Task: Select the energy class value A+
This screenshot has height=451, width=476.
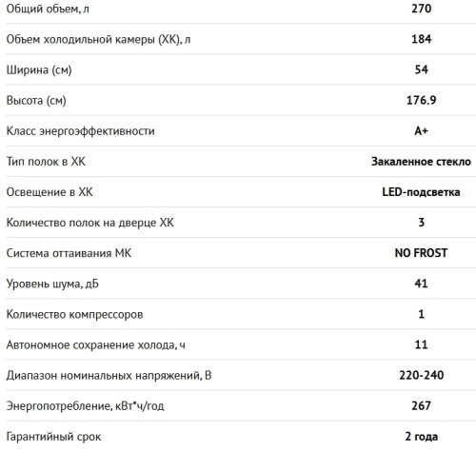Action: (421, 130)
